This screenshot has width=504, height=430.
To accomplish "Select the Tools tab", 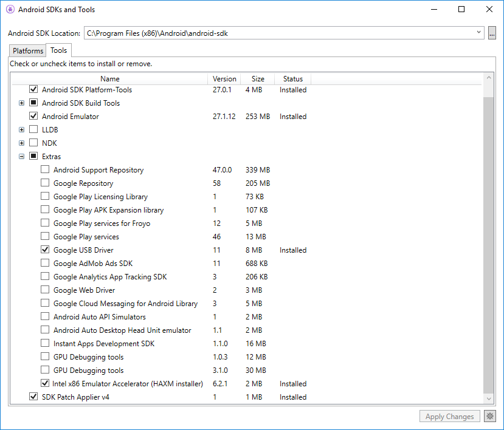I will click(x=58, y=50).
